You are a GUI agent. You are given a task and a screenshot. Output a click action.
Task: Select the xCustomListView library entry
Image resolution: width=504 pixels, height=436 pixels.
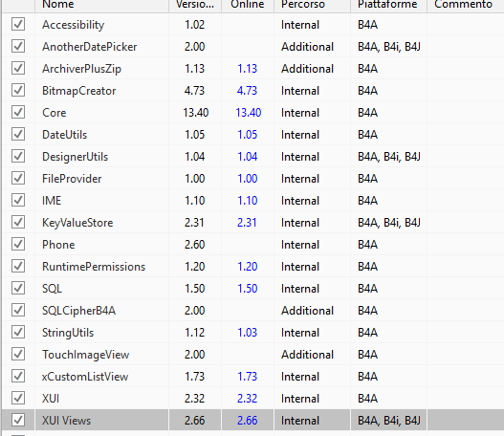85,377
